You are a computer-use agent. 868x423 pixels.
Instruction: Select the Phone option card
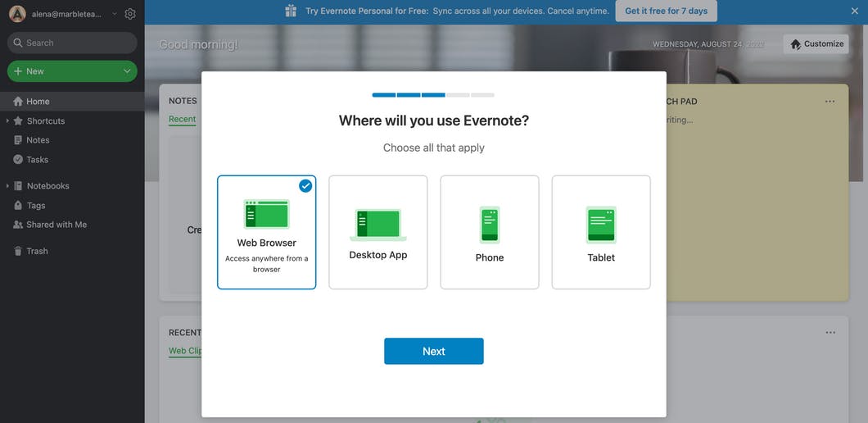[490, 232]
